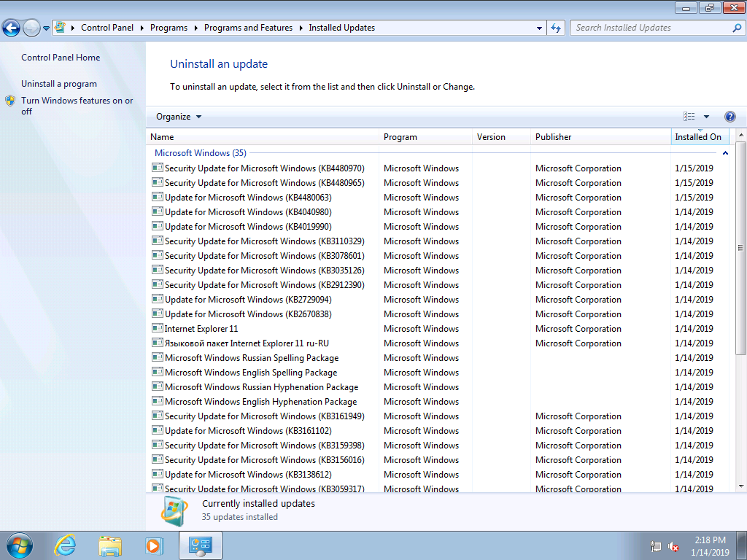Click the Forward navigation arrow button
This screenshot has width=747, height=560.
pyautogui.click(x=32, y=28)
